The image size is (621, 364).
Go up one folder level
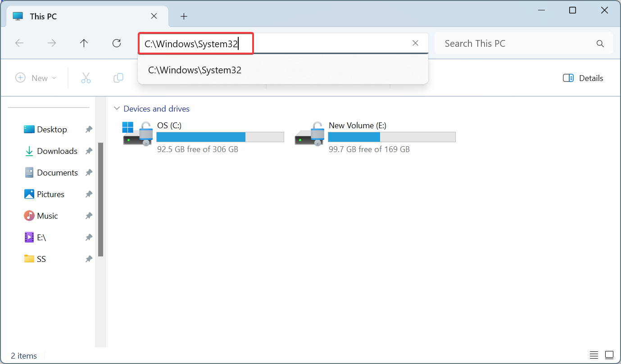(x=84, y=43)
